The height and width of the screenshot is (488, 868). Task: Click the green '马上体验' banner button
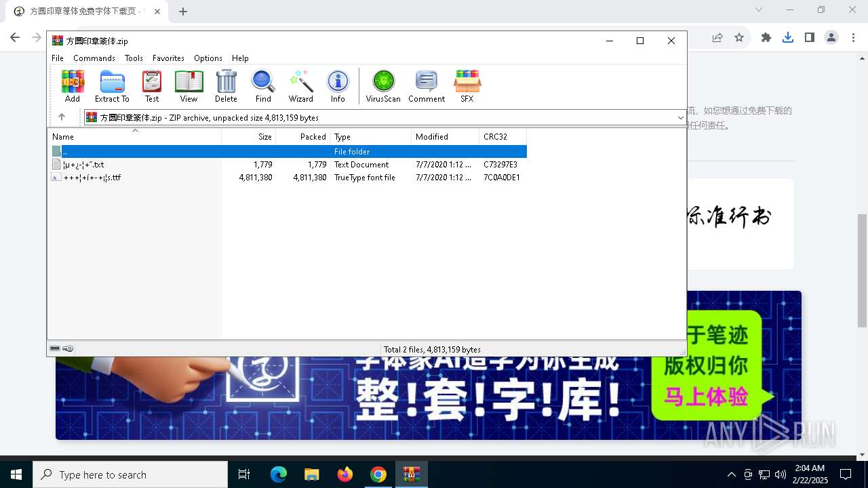click(x=705, y=396)
